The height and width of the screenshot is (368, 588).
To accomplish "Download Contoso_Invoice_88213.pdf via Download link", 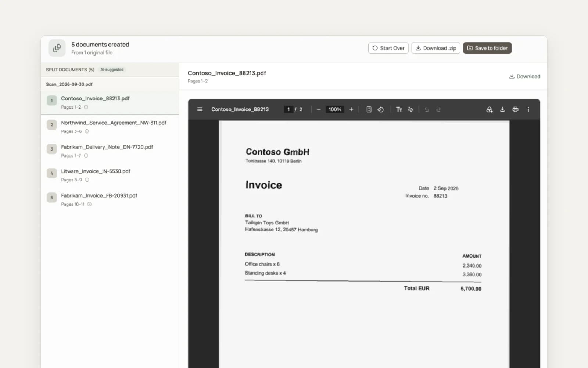I will [524, 77].
